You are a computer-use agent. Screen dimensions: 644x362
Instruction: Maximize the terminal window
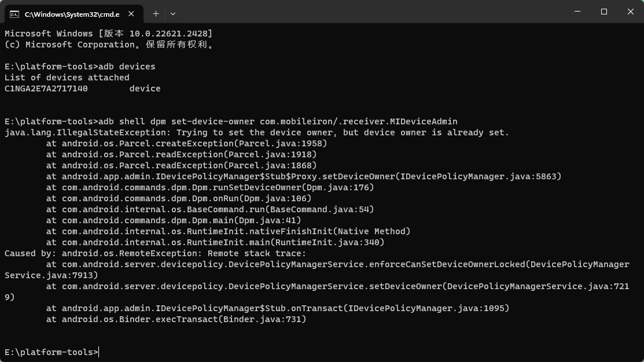pyautogui.click(x=603, y=12)
